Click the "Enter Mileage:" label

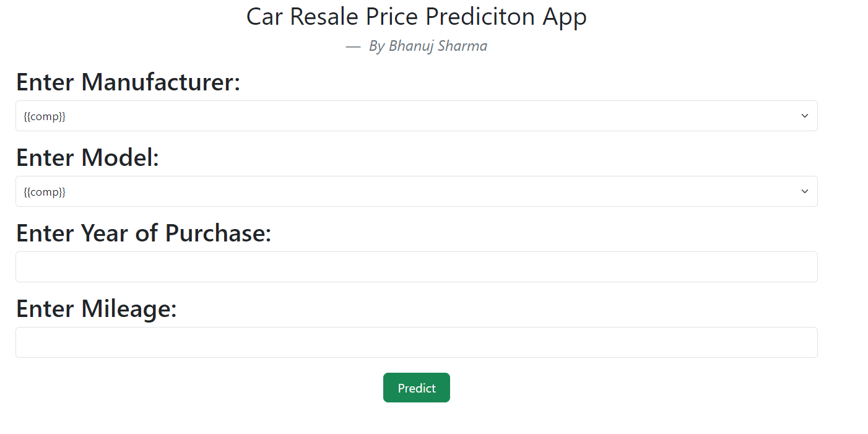97,308
